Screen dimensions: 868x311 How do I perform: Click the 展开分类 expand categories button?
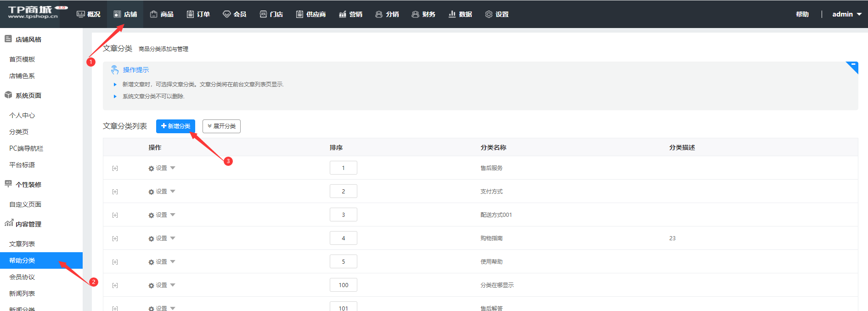(x=221, y=126)
